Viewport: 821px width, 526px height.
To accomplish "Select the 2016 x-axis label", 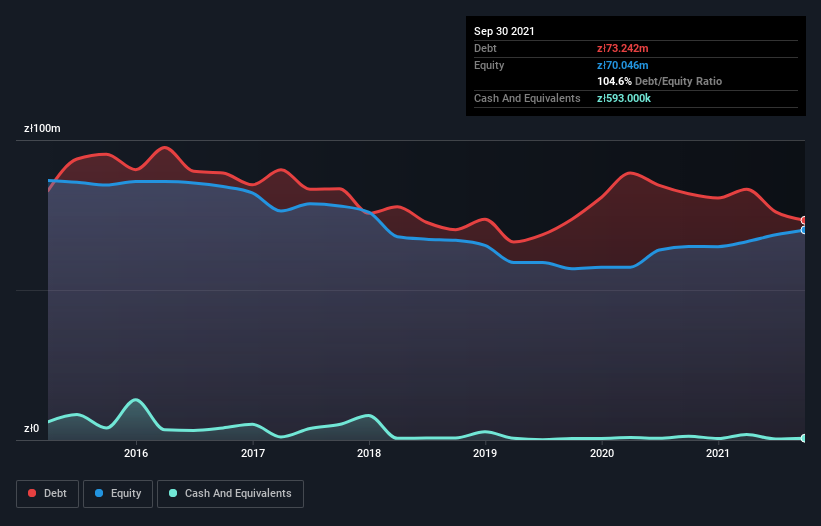I will coord(136,453).
